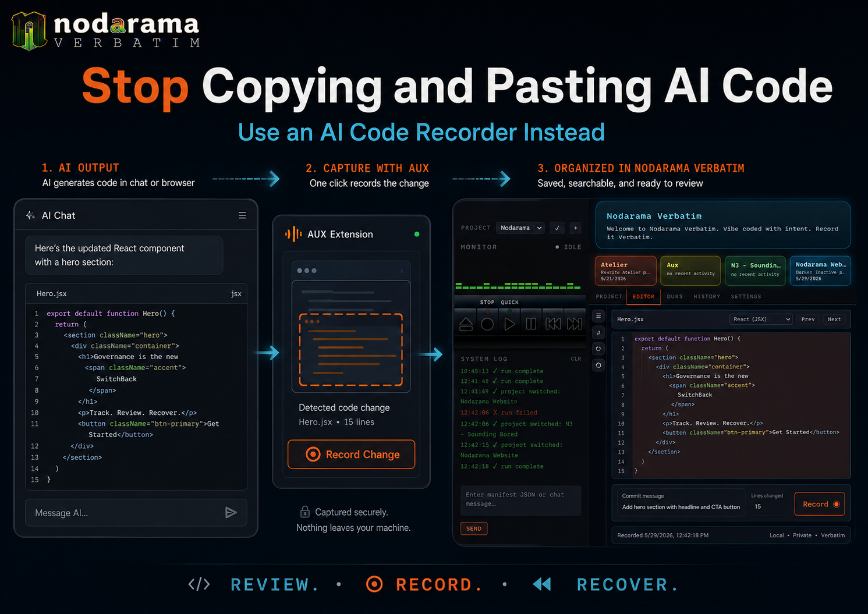Select the EDITOR tab
The height and width of the screenshot is (614, 868).
[643, 296]
